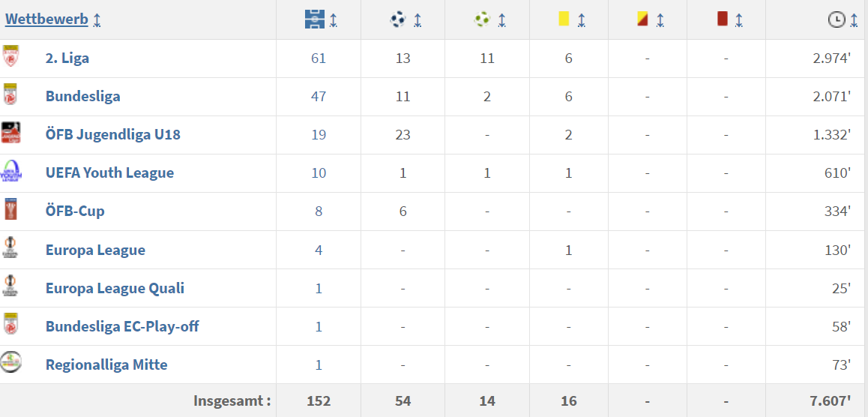Open the Bundesliga EC-Play-off link
This screenshot has width=868, height=417.
tap(122, 326)
